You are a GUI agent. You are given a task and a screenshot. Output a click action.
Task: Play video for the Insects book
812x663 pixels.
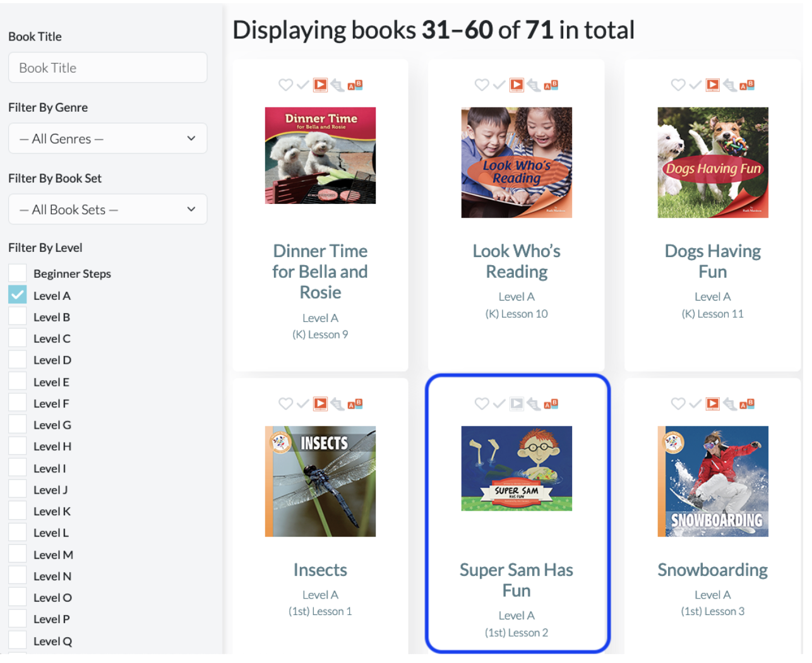click(x=321, y=403)
